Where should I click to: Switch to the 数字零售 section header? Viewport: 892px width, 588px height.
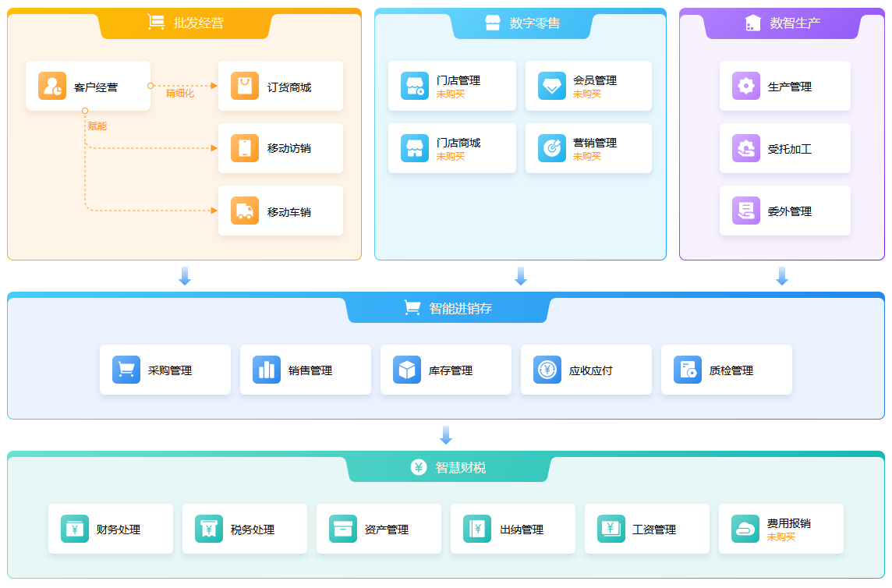(522, 23)
